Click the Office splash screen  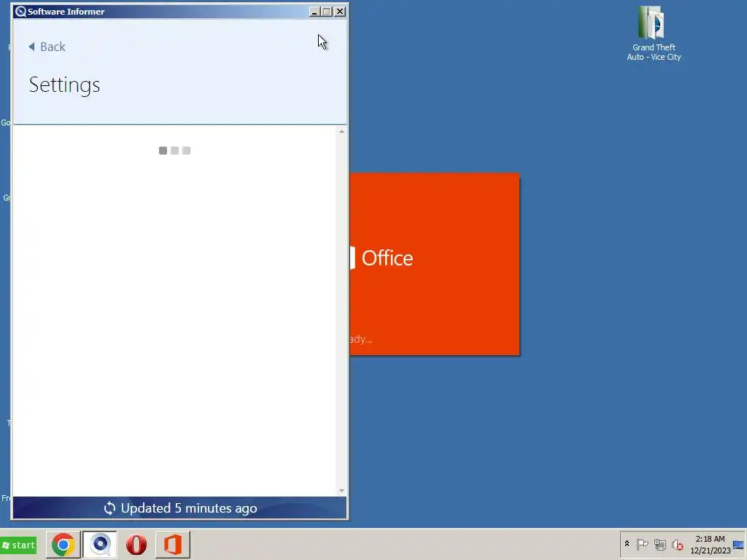click(x=435, y=264)
